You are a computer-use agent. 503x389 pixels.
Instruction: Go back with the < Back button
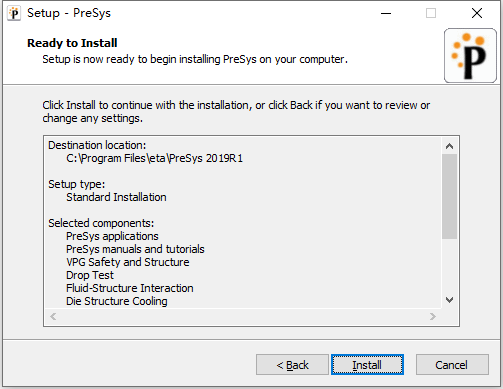[292, 365]
